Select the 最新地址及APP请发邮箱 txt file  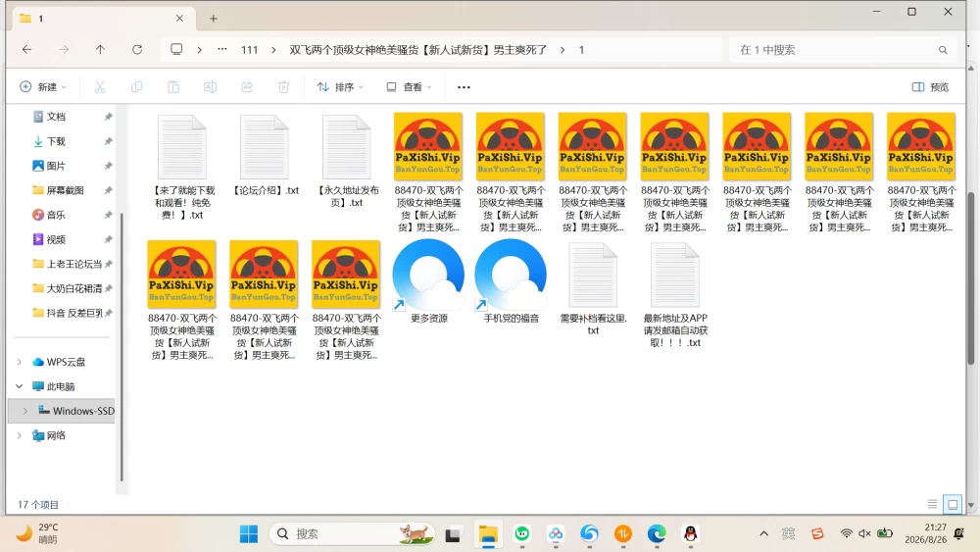[675, 294]
